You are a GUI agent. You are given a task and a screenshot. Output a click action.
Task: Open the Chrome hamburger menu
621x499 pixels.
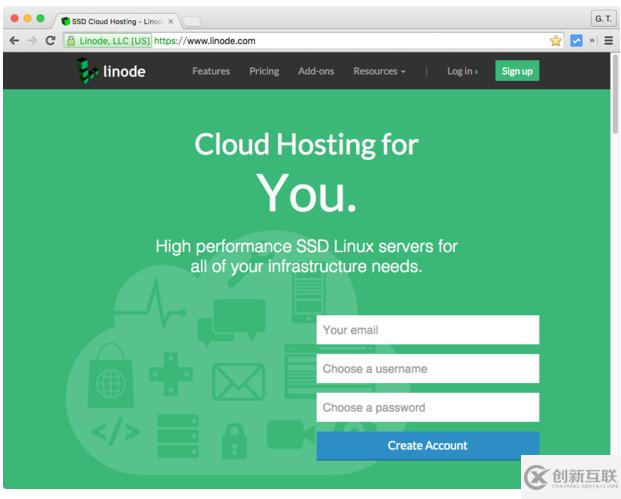point(609,40)
